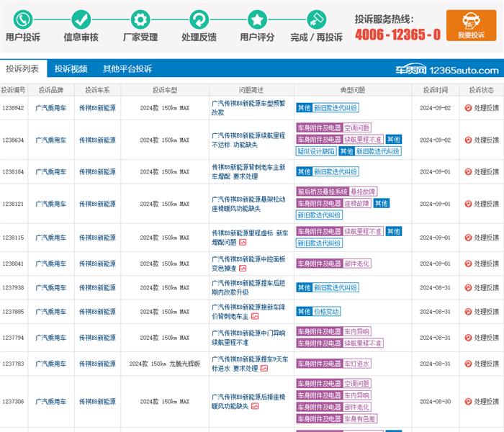Click status icon for complaint 1237306
This screenshot has width=504, height=432.
click(468, 402)
